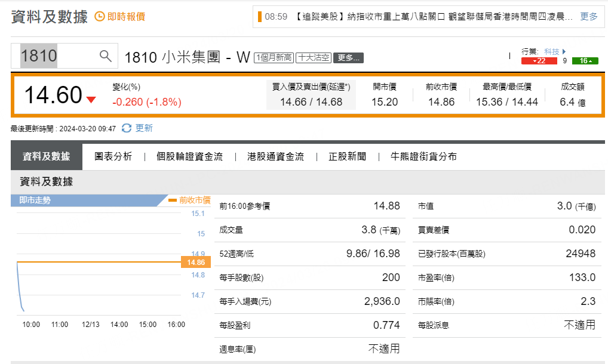
Task: Click the 市賬率 value 2.3
Action: point(588,301)
